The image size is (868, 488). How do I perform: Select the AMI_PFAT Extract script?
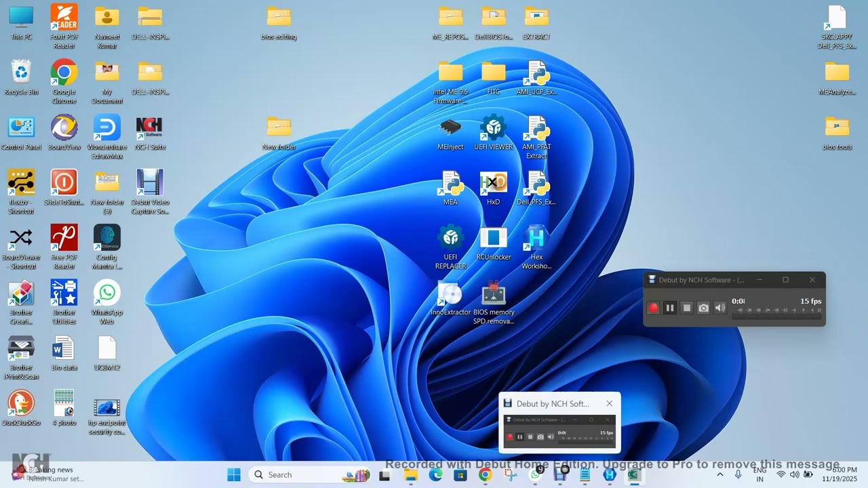[536, 136]
